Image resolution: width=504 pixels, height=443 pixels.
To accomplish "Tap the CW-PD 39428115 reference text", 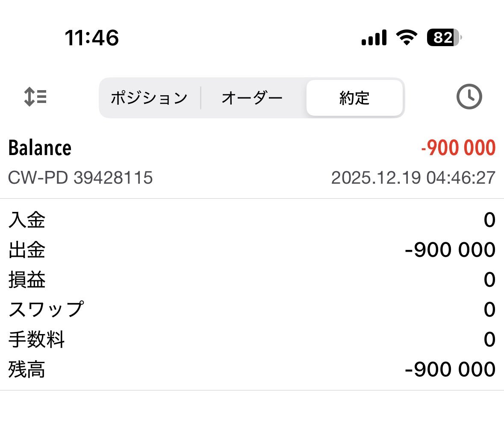I will pyautogui.click(x=80, y=178).
